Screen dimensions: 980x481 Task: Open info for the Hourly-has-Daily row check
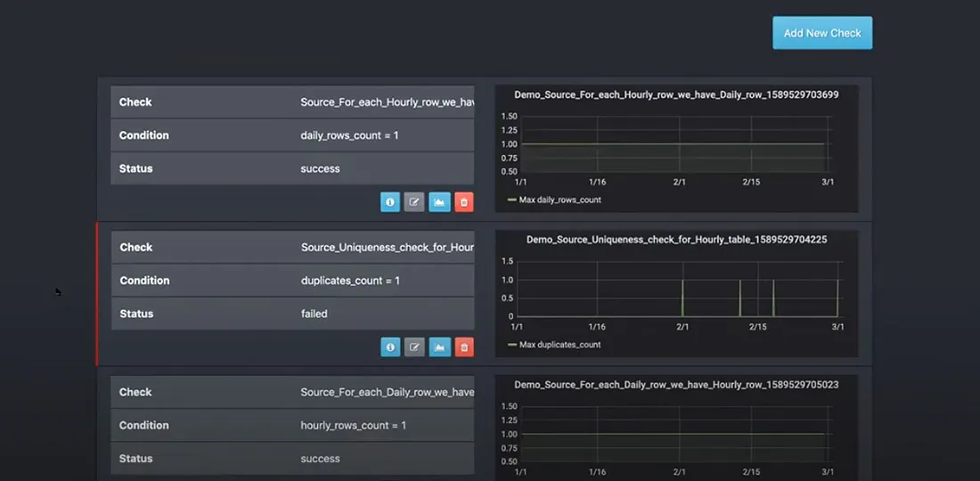click(390, 202)
